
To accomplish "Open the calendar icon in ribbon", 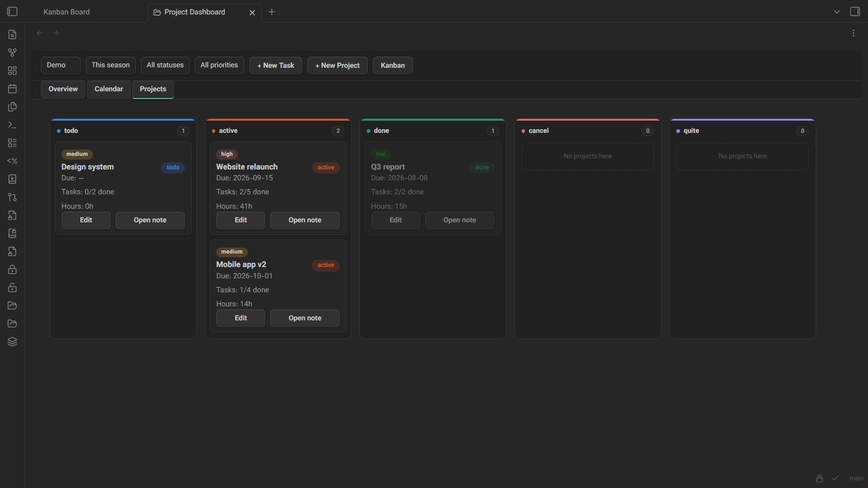I will pos(12,89).
